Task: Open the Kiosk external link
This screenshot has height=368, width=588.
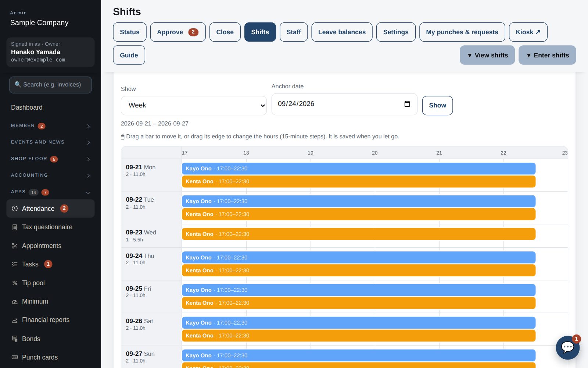Action: pyautogui.click(x=528, y=32)
